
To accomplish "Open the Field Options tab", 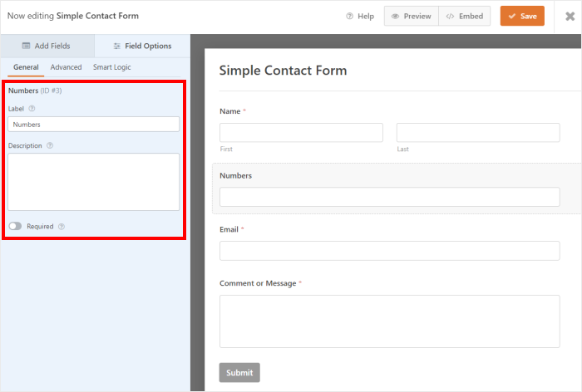I will coord(142,46).
